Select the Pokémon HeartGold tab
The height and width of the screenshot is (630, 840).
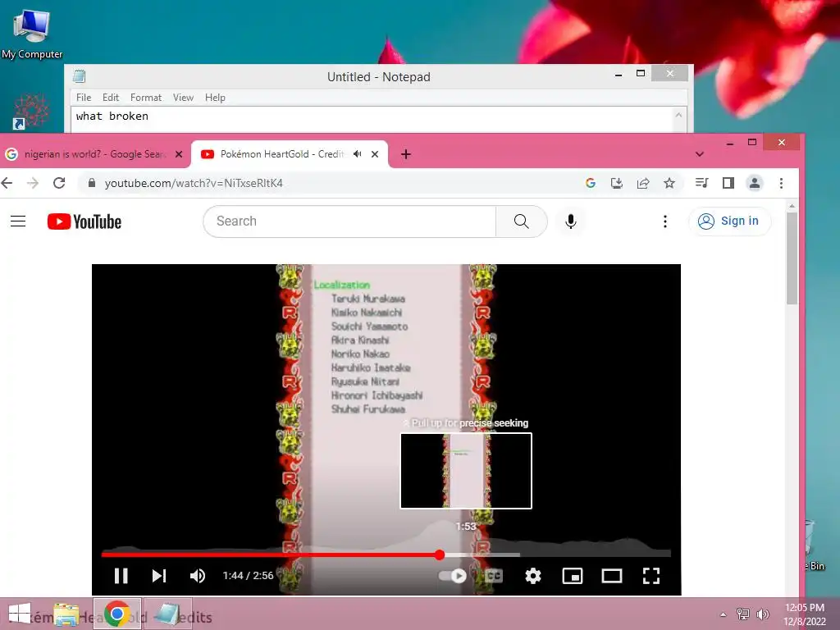coord(281,154)
